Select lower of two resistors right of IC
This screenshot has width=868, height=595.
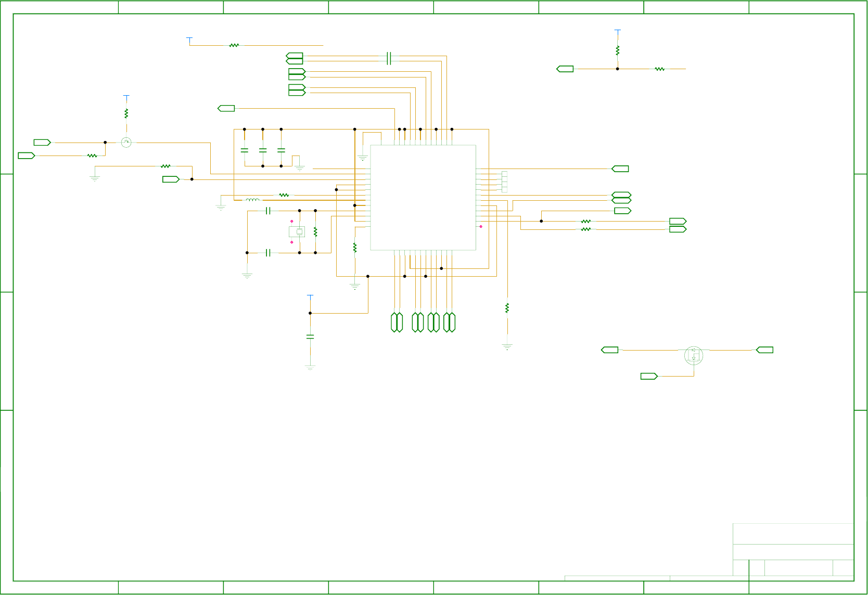tap(586, 229)
